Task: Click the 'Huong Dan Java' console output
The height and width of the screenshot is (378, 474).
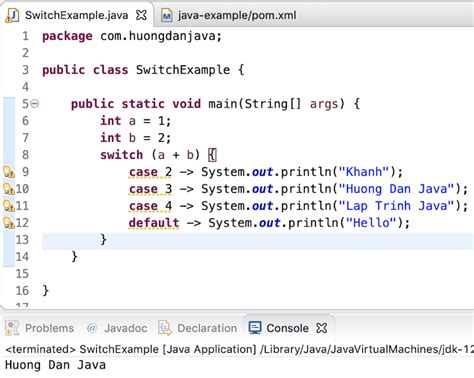Action: tap(55, 365)
